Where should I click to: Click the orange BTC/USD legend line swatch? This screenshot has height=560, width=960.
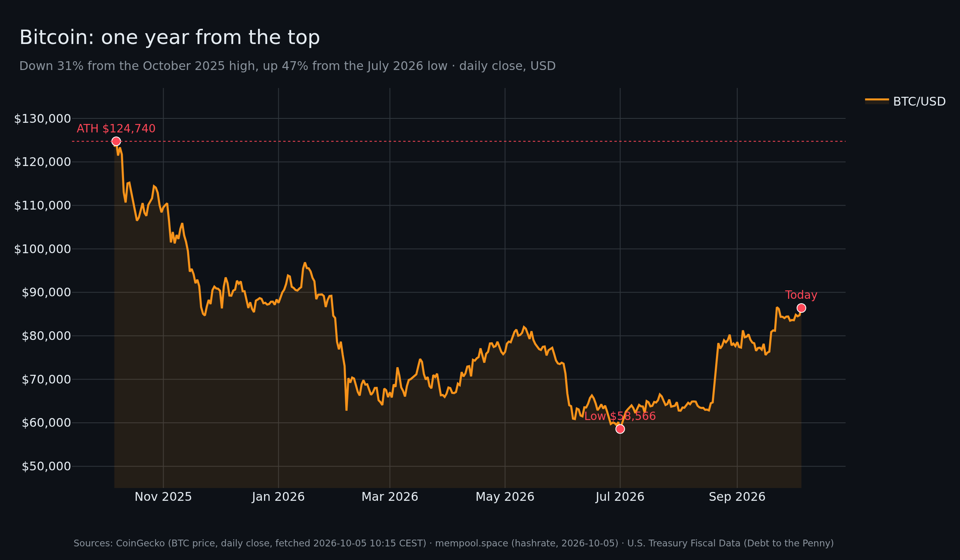877,100
